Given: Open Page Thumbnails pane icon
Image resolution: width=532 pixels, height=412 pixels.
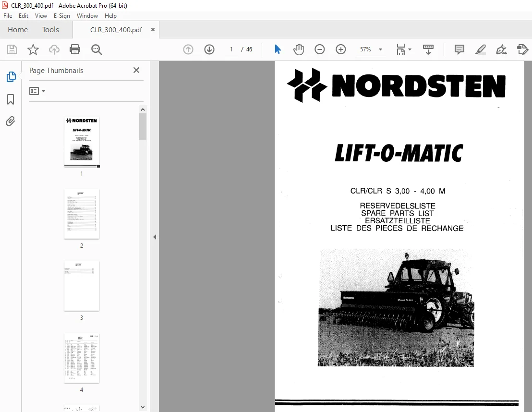Looking at the screenshot, I should pos(11,77).
